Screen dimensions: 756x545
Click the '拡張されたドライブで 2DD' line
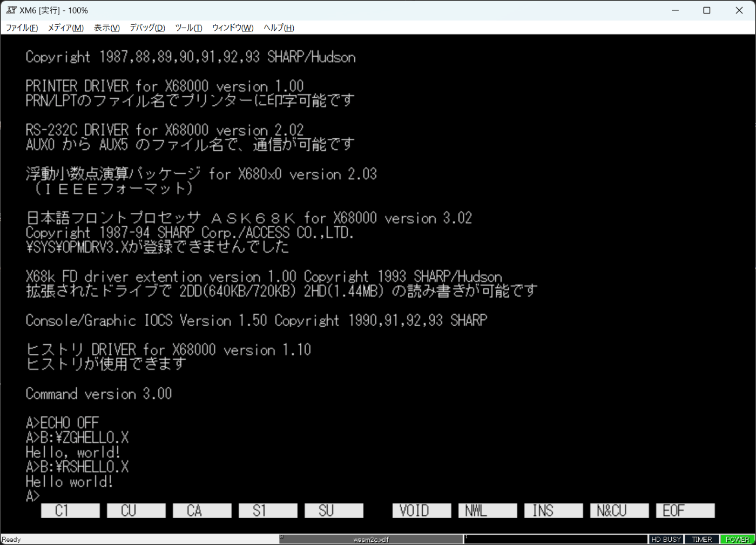[x=282, y=291]
